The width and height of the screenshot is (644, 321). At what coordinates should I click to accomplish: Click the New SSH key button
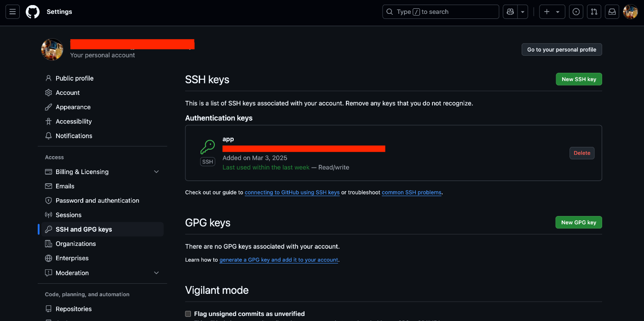tap(579, 79)
